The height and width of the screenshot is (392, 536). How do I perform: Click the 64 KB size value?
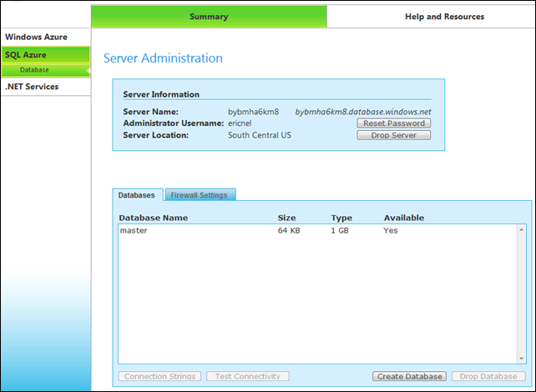[289, 230]
